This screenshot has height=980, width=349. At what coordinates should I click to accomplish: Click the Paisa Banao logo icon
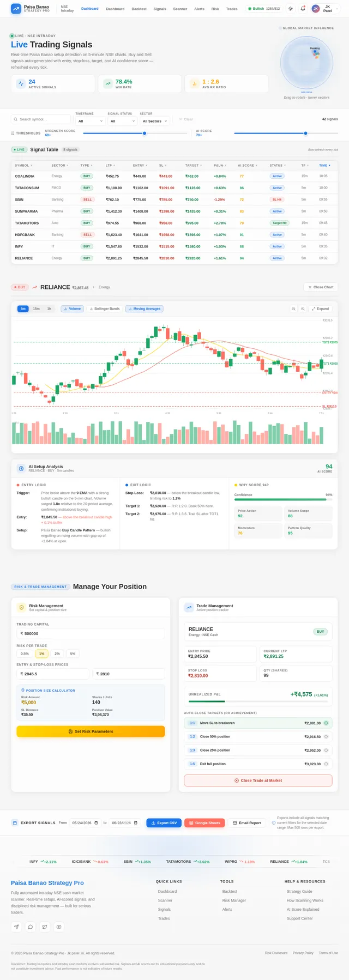[x=16, y=9]
